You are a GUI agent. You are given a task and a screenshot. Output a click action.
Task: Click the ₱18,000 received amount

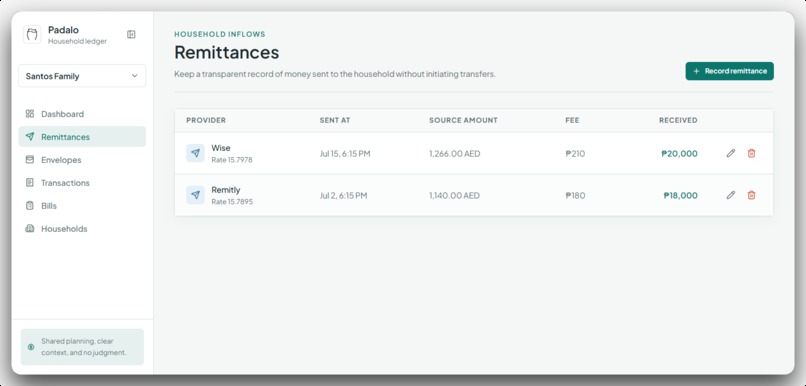tap(681, 195)
